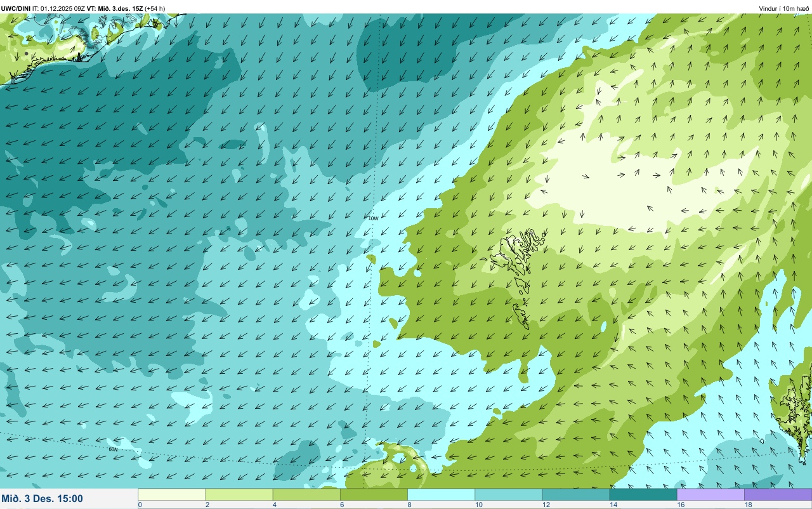Click the legend value '8'

tap(409, 505)
